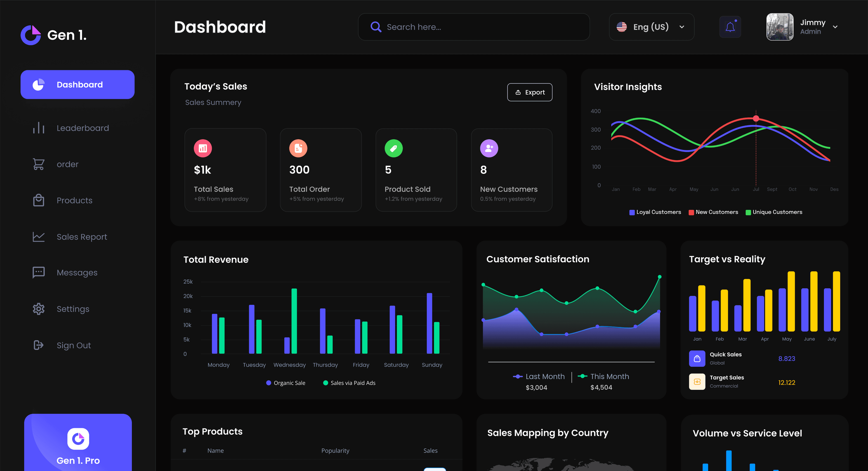This screenshot has width=868, height=471.
Task: Go to Sales Report page
Action: (x=82, y=237)
